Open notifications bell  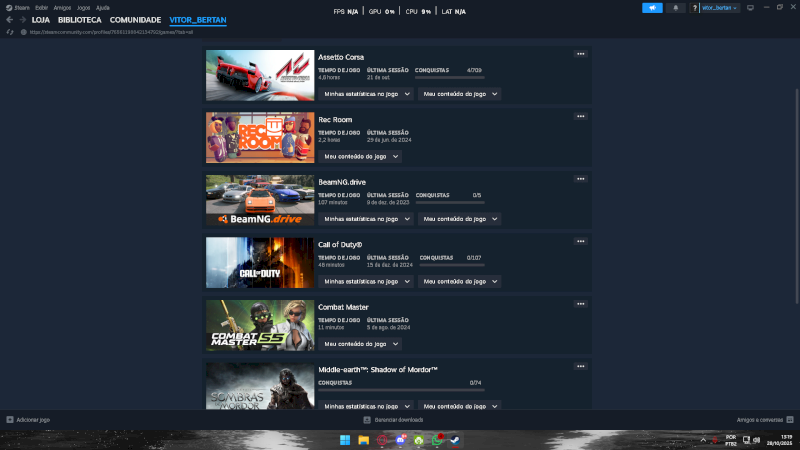[x=676, y=8]
